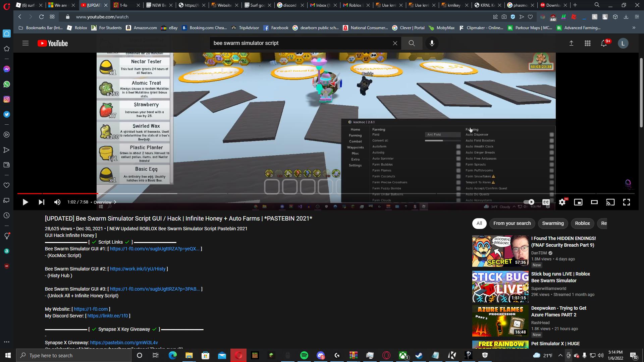
Task: Toggle closed captions on video
Action: coord(546,202)
